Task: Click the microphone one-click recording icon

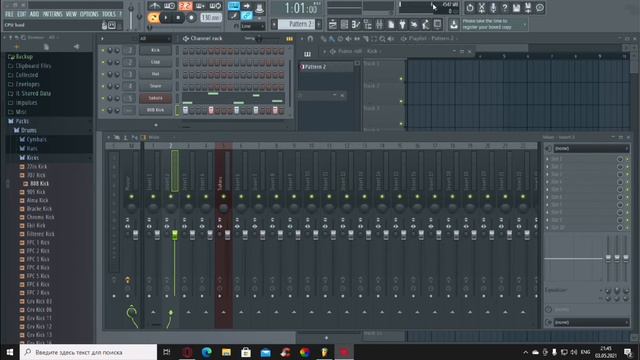Action: click(493, 7)
